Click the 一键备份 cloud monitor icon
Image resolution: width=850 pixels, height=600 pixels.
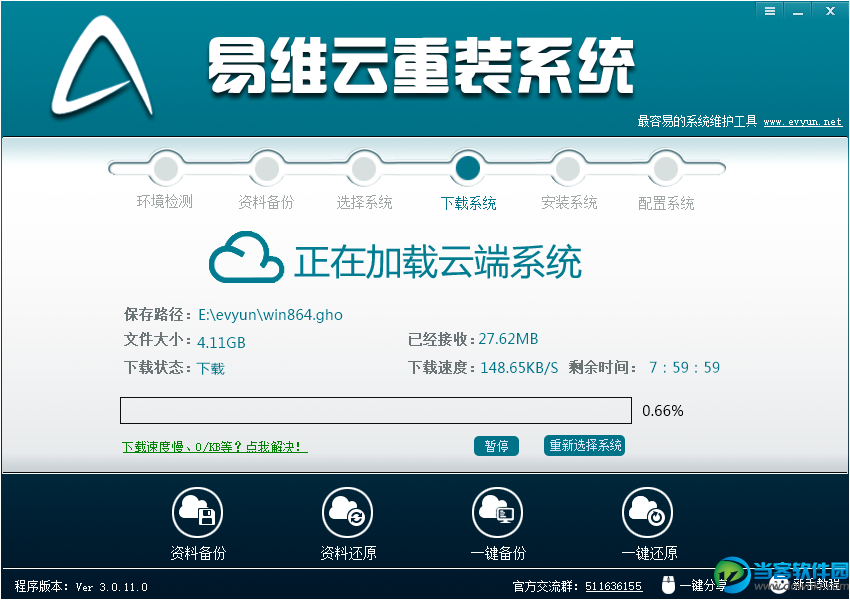pos(498,512)
